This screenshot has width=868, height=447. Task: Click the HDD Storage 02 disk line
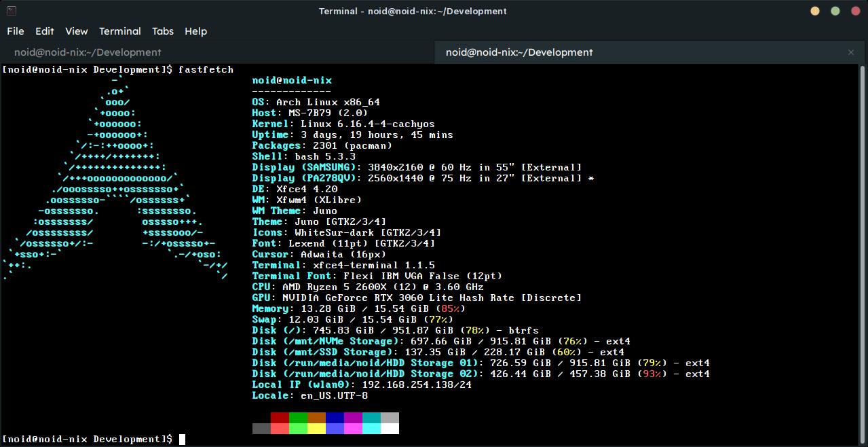[x=481, y=374]
